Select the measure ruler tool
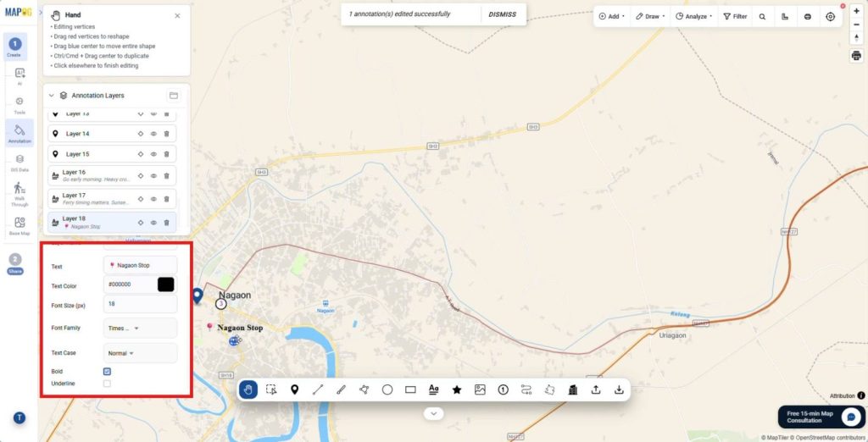 pos(341,390)
